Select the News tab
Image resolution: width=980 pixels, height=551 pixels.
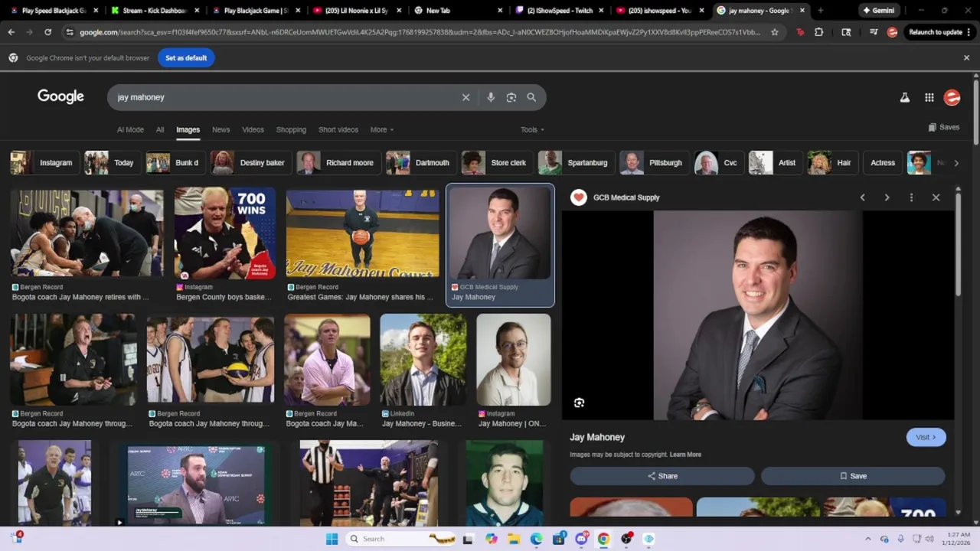tap(220, 129)
